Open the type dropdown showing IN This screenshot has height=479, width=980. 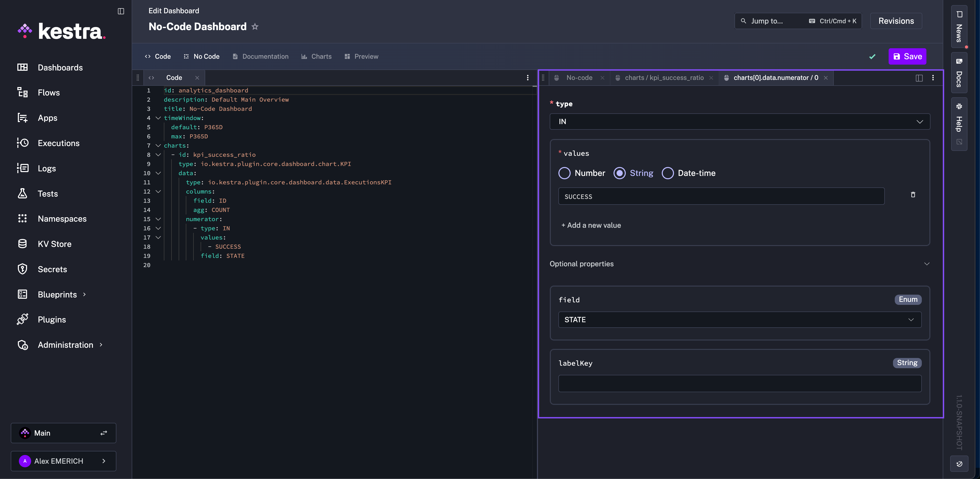click(x=740, y=122)
